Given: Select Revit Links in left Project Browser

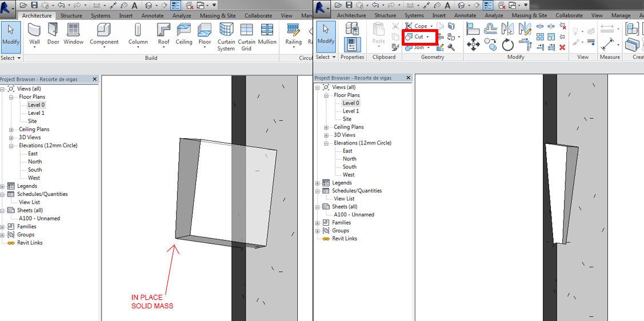Looking at the screenshot, I should [30, 243].
